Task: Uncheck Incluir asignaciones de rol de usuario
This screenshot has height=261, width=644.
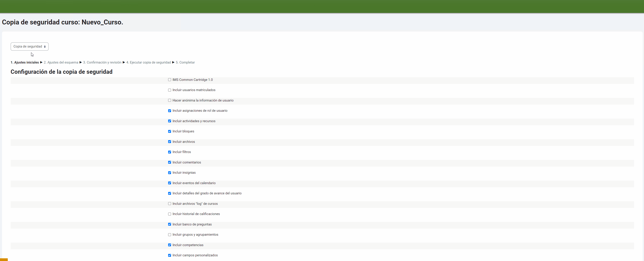Action: coord(169,111)
